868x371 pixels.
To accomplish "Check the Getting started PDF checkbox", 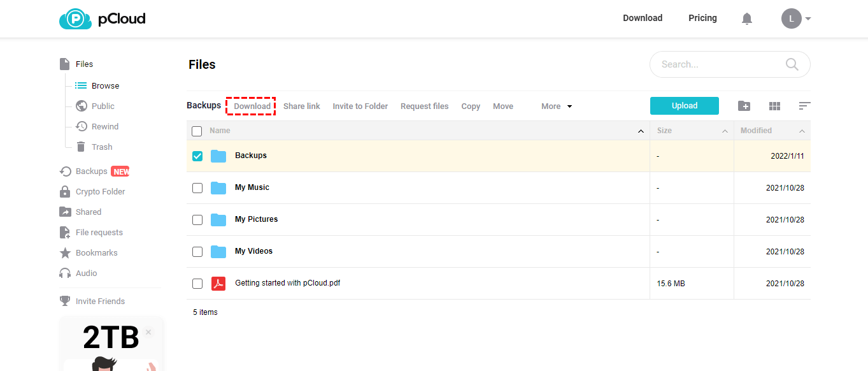I will click(197, 283).
